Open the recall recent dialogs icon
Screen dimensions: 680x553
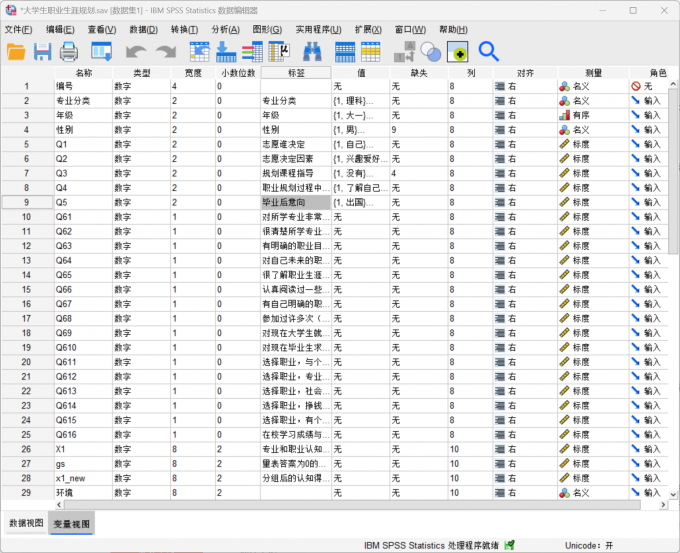coord(101,51)
